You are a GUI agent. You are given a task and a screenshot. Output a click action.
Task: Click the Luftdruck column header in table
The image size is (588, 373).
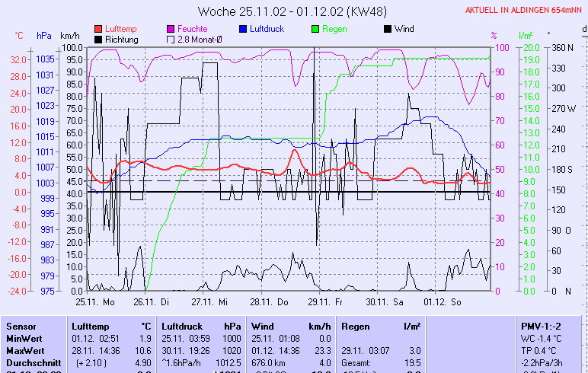(181, 326)
